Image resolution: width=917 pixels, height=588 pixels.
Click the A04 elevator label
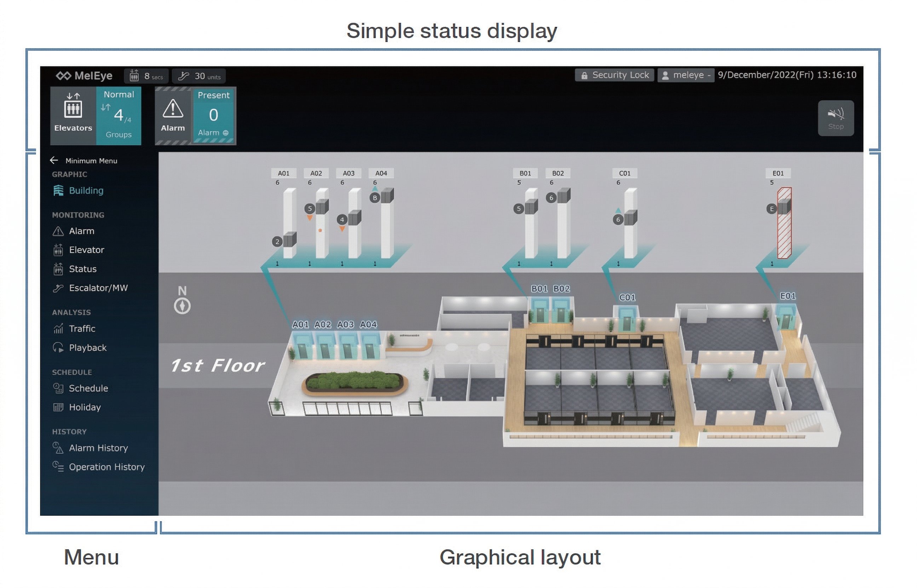point(381,173)
